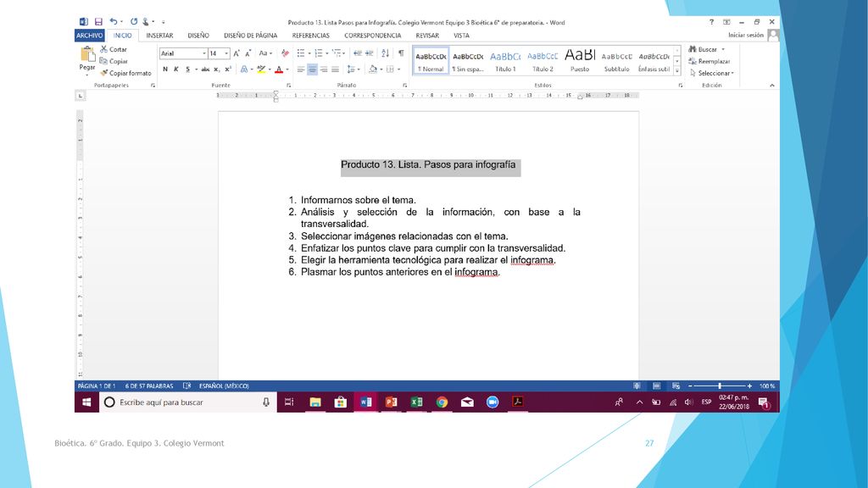Viewport: 868px width, 488px height.
Task: Click the Redo (repeat) circular arrow icon
Action: point(133,21)
